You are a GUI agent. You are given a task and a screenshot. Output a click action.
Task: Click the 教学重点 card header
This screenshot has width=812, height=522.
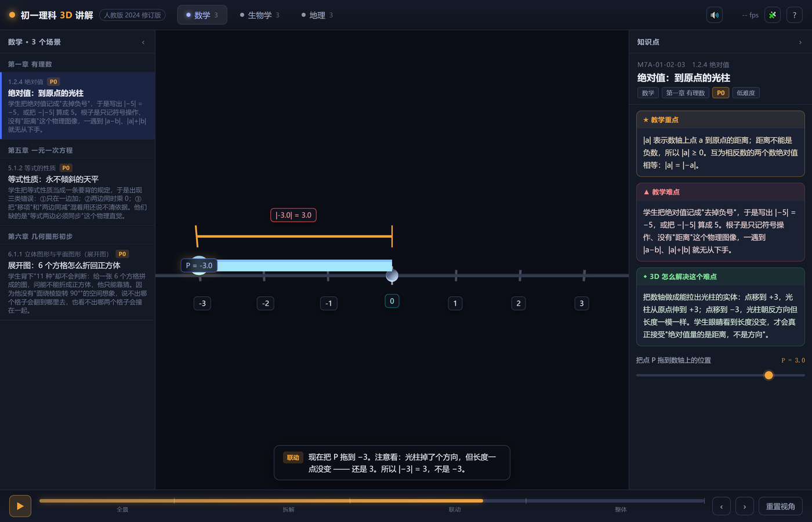(720, 120)
